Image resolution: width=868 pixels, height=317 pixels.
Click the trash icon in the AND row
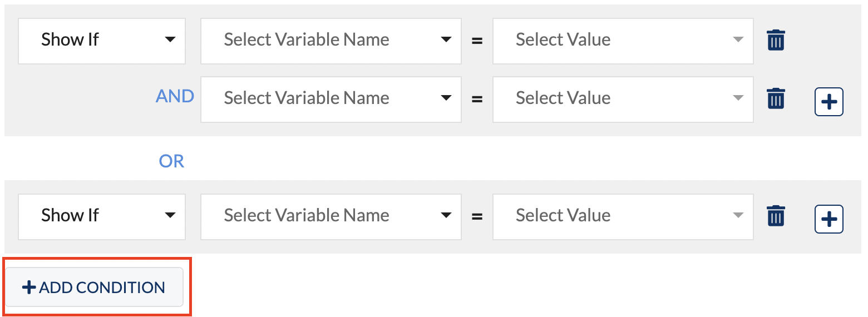pos(776,98)
